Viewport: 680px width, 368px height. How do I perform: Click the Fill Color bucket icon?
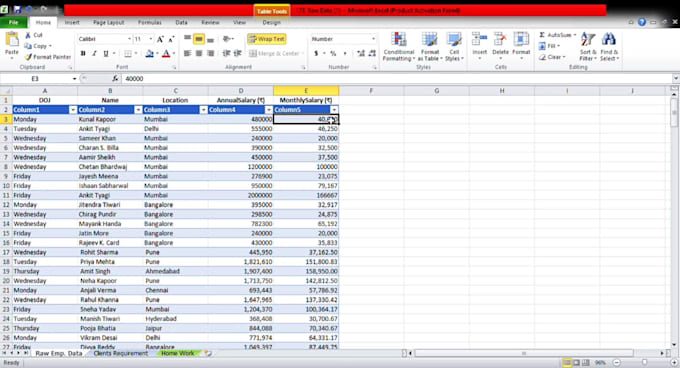pyautogui.click(x=149, y=54)
